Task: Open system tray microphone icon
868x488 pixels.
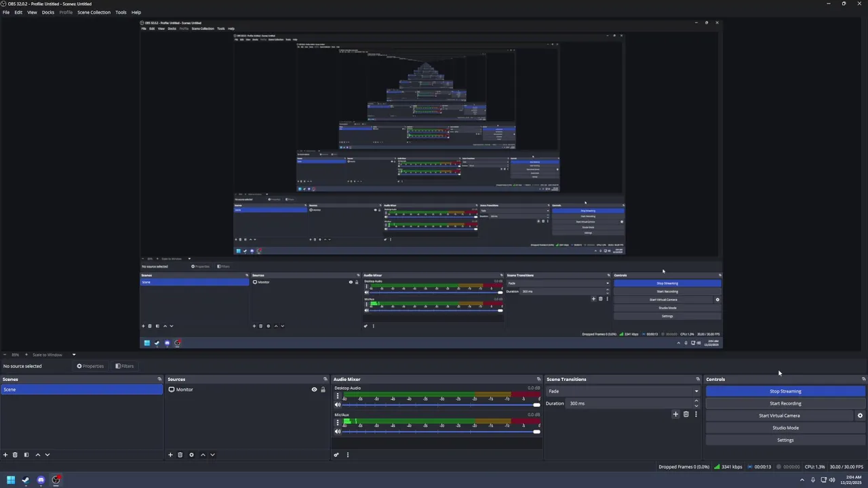Action: [x=813, y=480]
